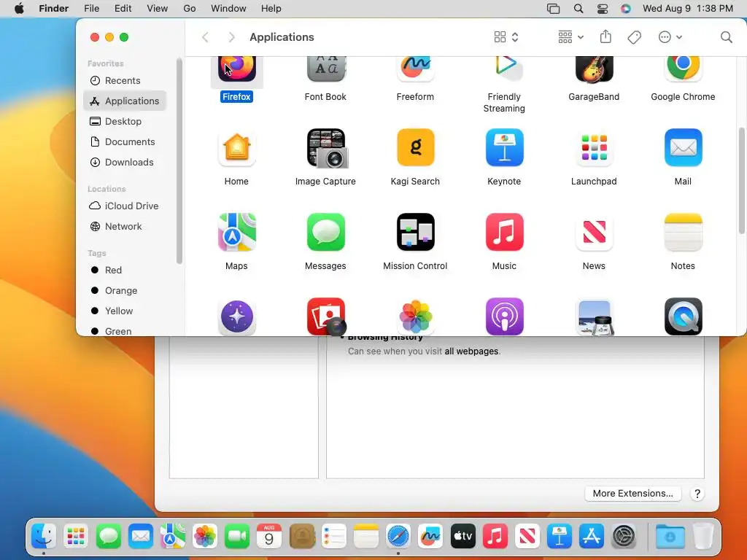Open Music in the Applications folder
Screen dimensions: 747x560
(504, 233)
